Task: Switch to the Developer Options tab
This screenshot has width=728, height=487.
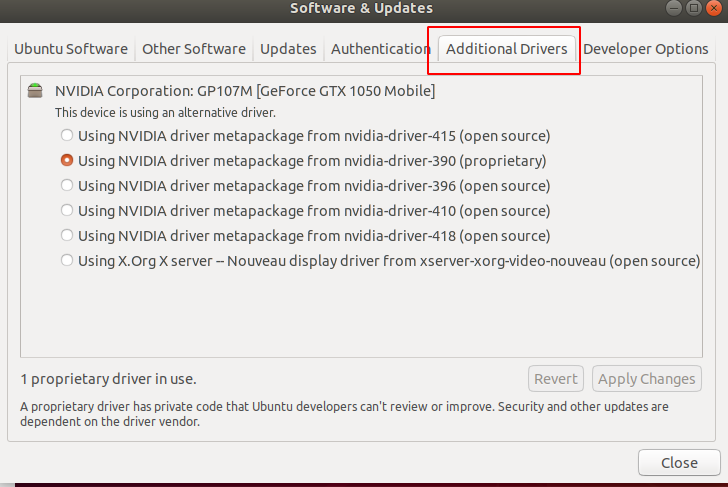Action: [646, 48]
